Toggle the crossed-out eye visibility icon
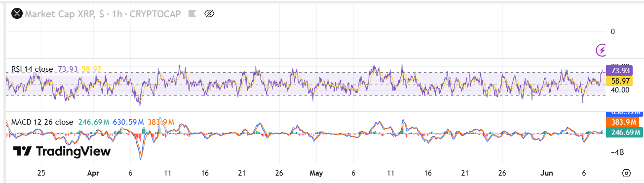 [209, 14]
